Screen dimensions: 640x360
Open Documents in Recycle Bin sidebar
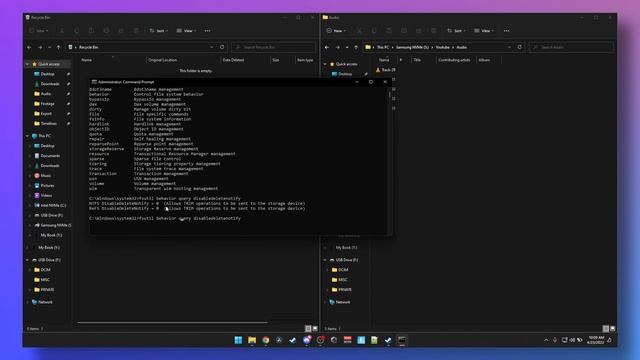50,156
